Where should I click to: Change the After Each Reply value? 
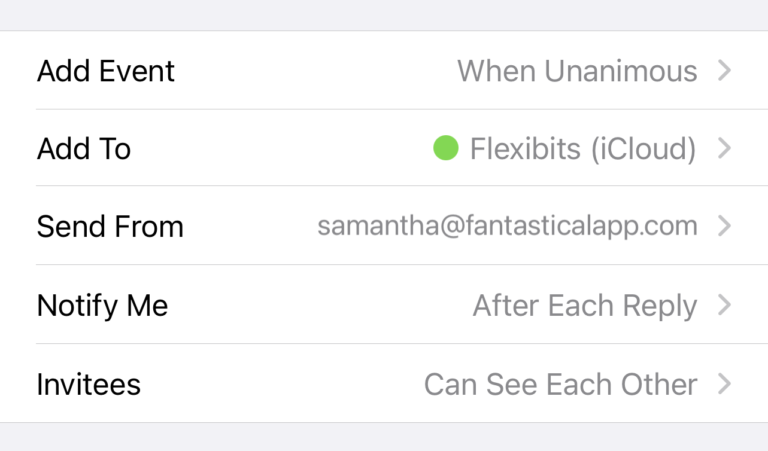(584, 305)
